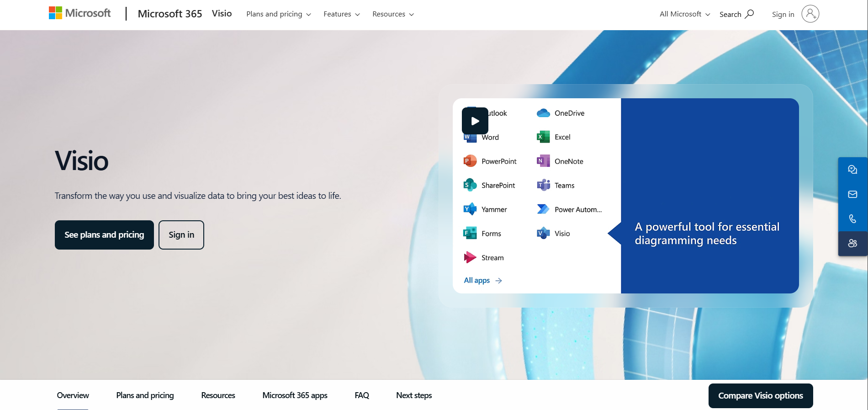The width and height of the screenshot is (868, 410).
Task: Open the All apps link
Action: [483, 281]
